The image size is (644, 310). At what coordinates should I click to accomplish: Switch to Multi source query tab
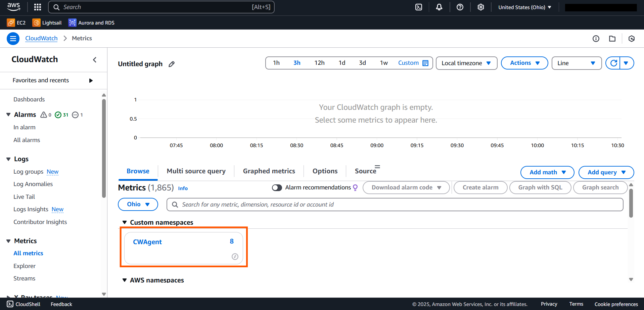click(x=196, y=171)
